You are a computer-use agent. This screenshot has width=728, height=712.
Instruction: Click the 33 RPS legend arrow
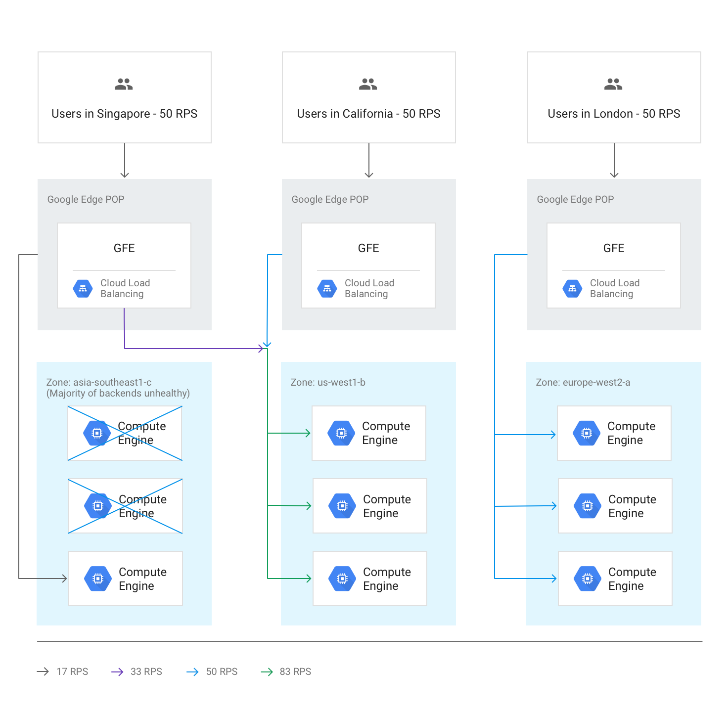pos(118,671)
